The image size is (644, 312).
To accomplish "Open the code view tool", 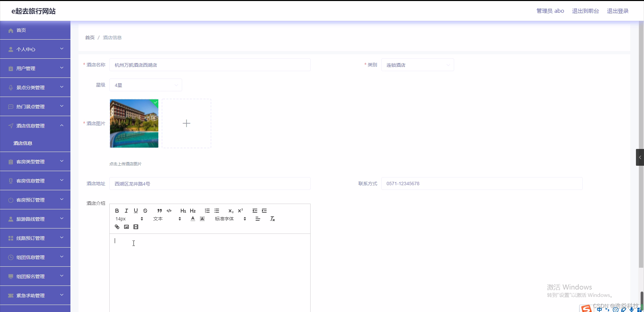I will click(x=169, y=211).
